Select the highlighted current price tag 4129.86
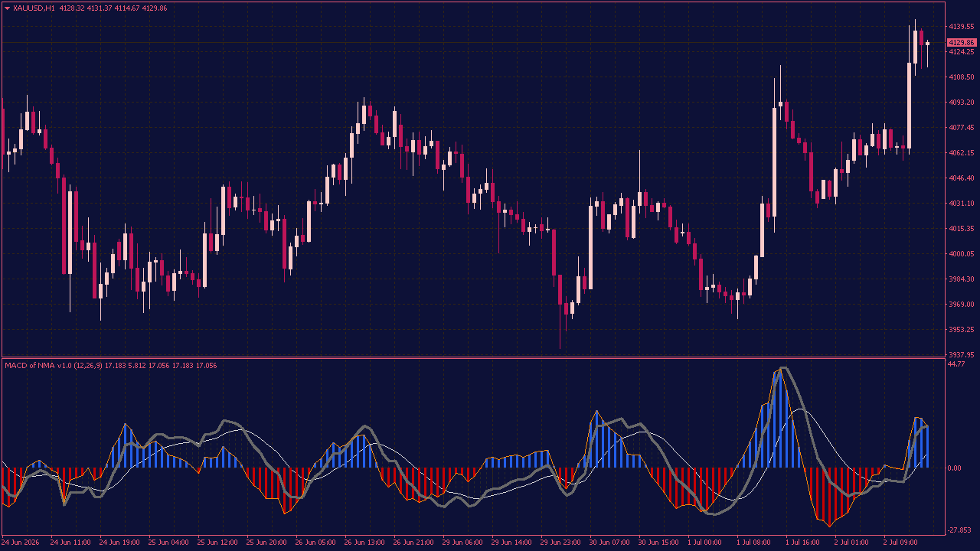Image resolution: width=980 pixels, height=551 pixels. (961, 42)
